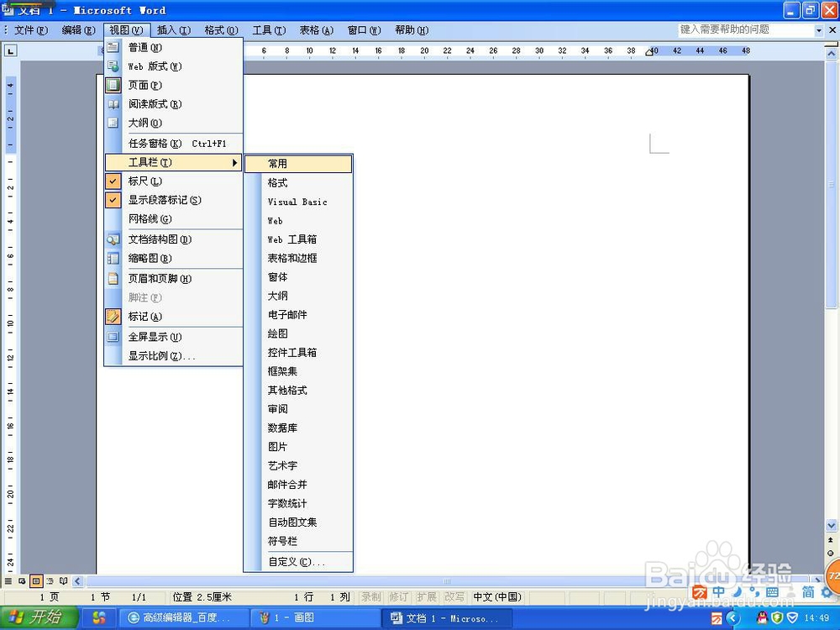Switch to print layout button near status bar
The image size is (840, 630).
pos(36,581)
